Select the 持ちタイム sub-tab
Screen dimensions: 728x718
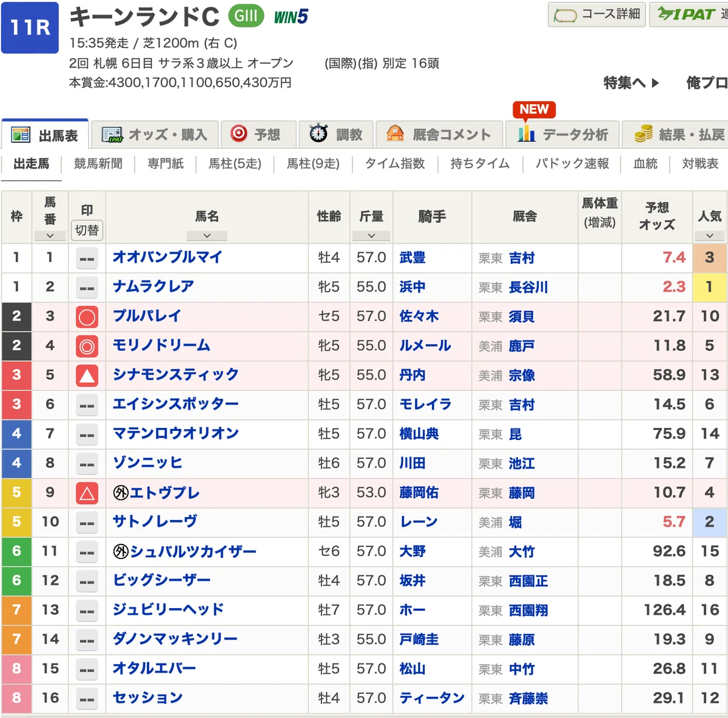[x=480, y=164]
